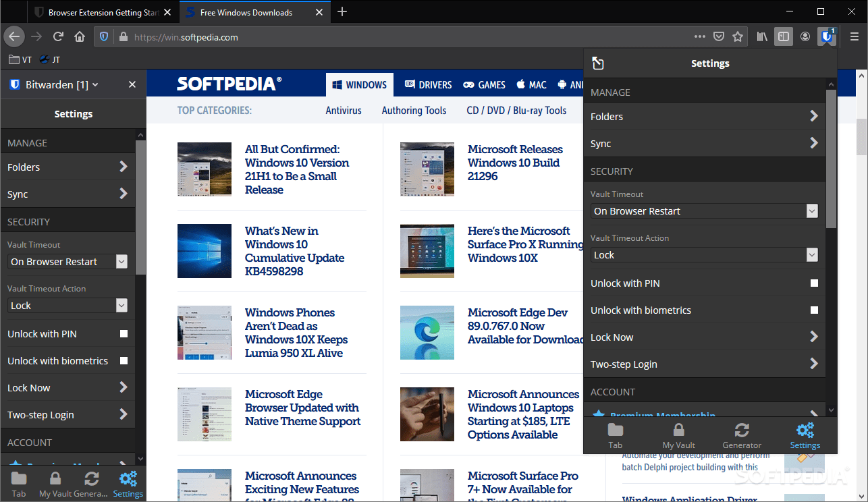Screen dimensions: 868x502
Task: Switch to the Browser Extension Getting Started tab
Action: 101,11
